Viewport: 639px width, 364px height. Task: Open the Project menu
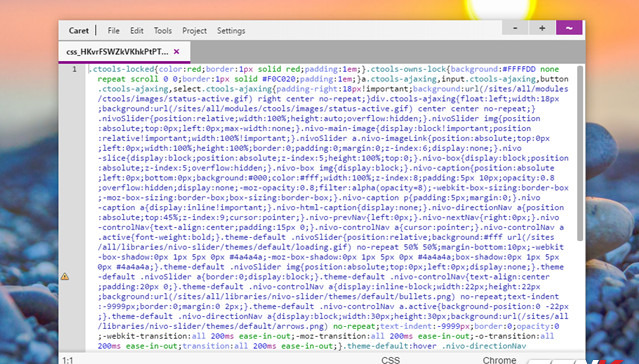pyautogui.click(x=194, y=31)
